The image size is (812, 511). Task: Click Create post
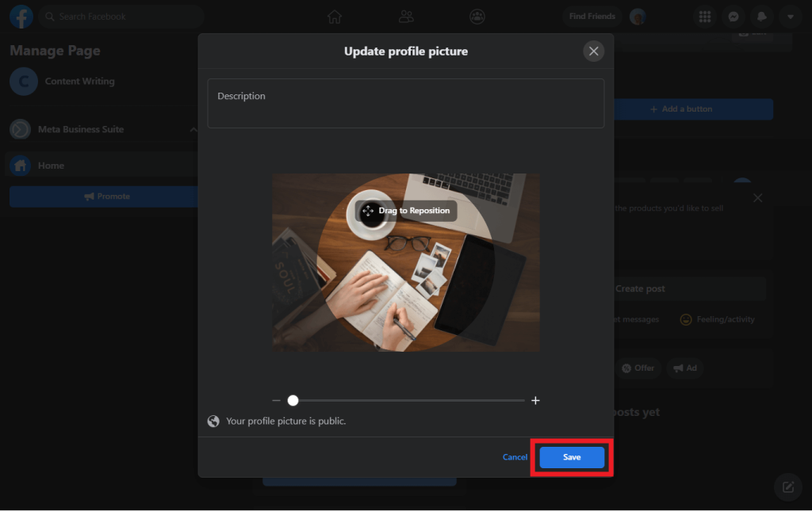click(x=689, y=288)
